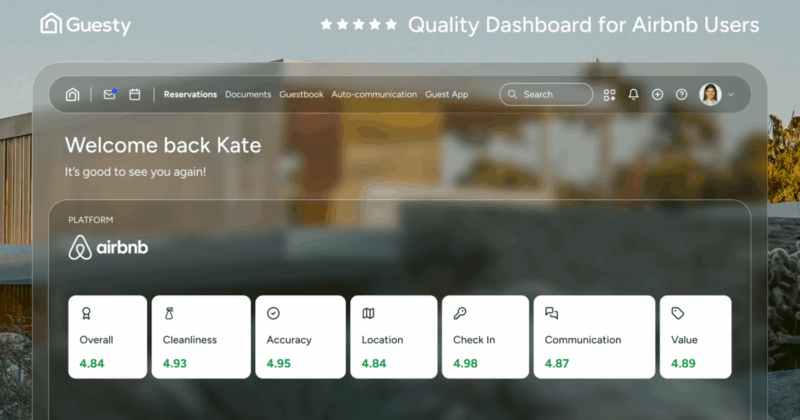Expand the profile dropdown chevron
This screenshot has height=420, width=800.
point(731,94)
